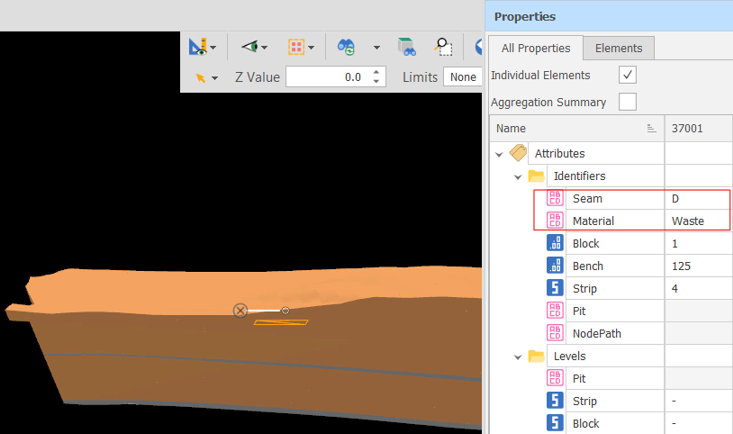Click the orange grid selection icon
The width and height of the screenshot is (733, 434).
pyautogui.click(x=296, y=47)
